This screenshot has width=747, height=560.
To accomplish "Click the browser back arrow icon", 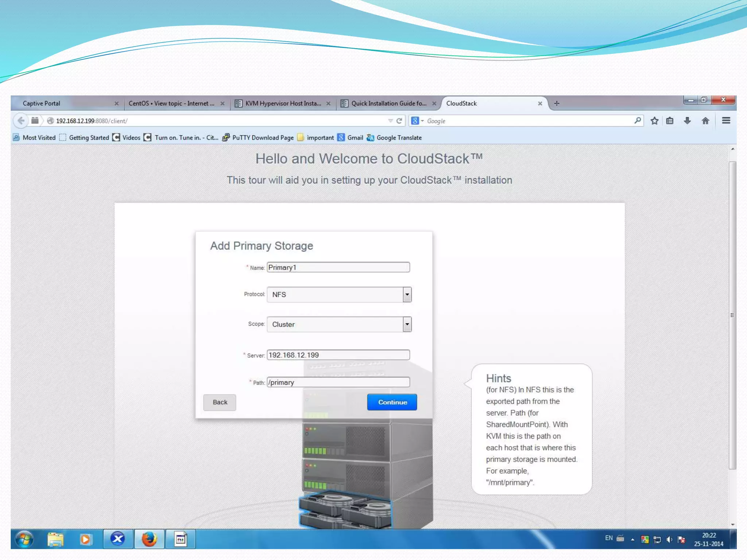I will point(21,121).
